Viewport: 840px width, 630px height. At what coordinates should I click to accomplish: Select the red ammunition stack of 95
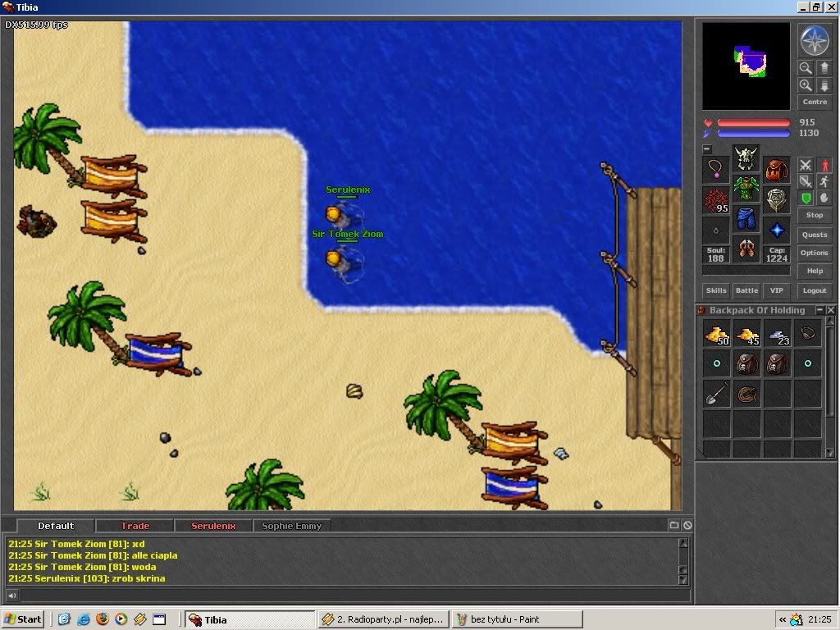click(715, 200)
